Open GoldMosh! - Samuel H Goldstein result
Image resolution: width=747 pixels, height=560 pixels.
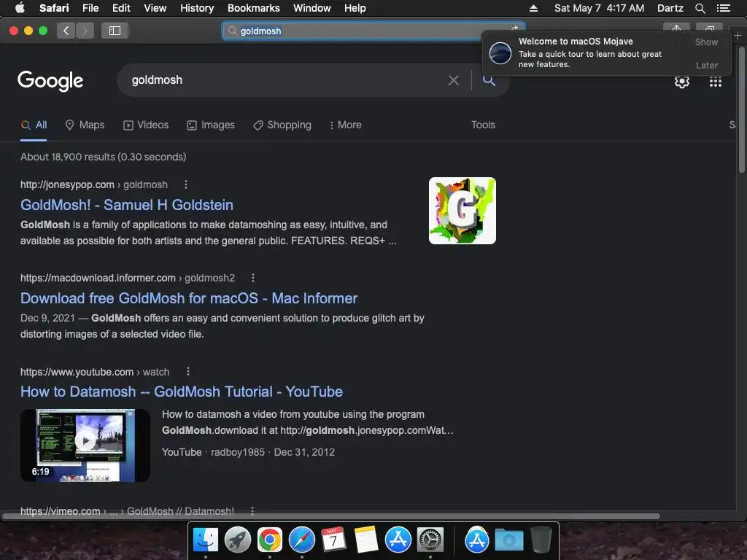click(x=127, y=205)
